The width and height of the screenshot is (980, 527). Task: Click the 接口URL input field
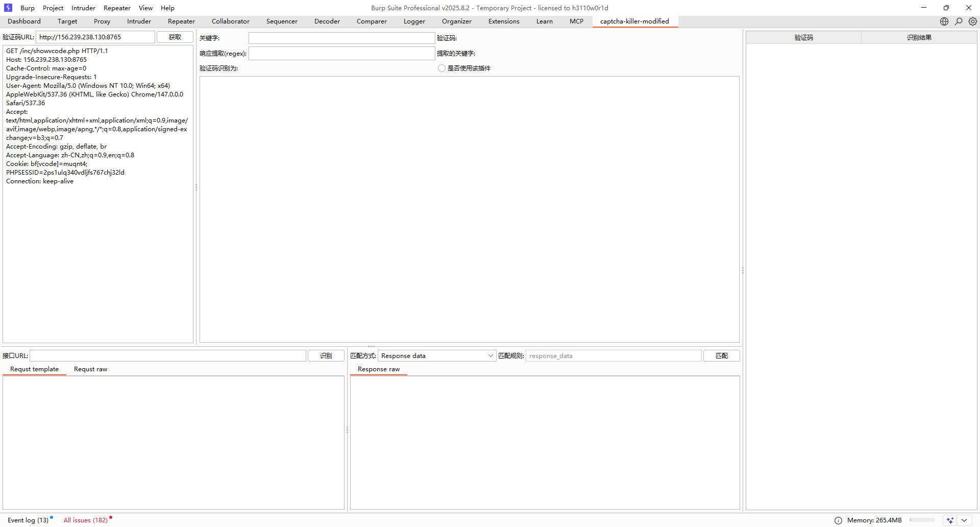[168, 356]
